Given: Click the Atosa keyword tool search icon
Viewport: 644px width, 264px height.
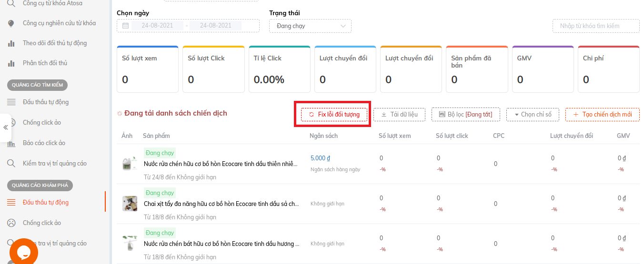Looking at the screenshot, I should point(11,3).
